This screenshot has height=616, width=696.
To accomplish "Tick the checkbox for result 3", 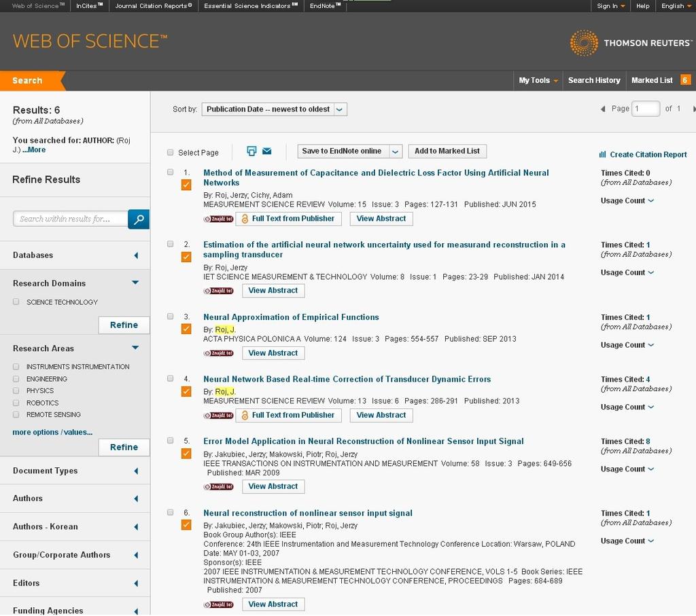I will (171, 316).
